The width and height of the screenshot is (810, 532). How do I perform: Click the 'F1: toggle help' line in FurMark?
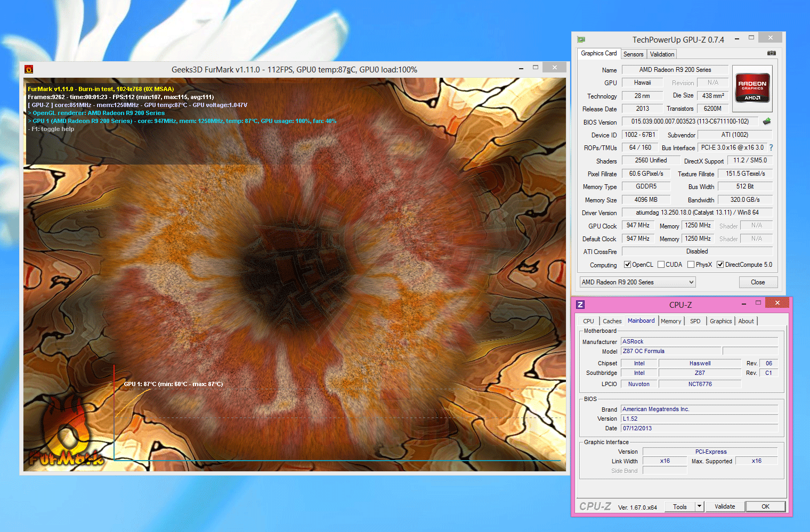click(51, 129)
